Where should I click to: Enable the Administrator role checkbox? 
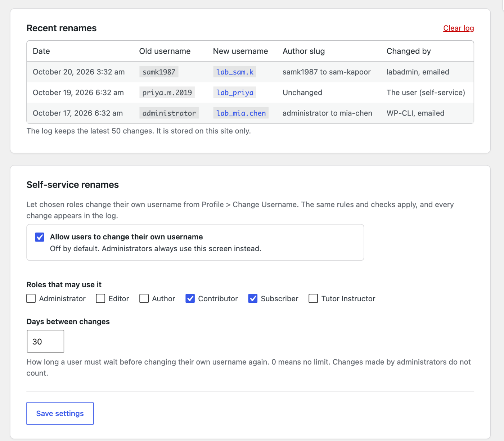coord(31,298)
